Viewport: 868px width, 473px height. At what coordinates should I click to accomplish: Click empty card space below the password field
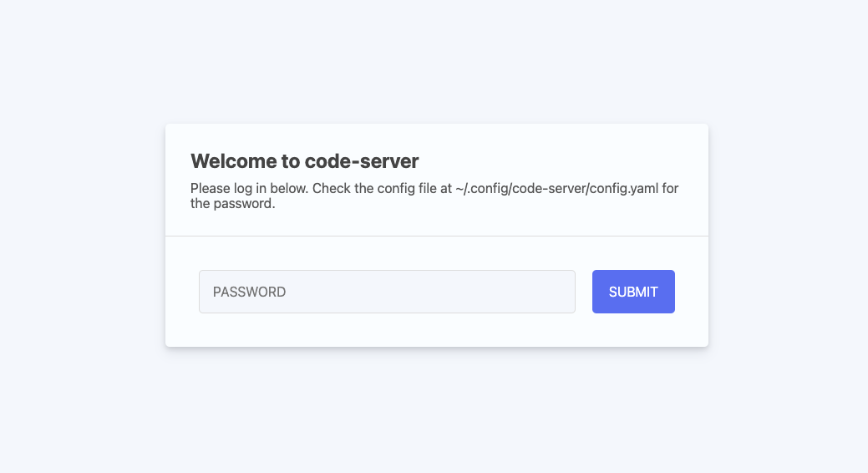click(x=387, y=329)
